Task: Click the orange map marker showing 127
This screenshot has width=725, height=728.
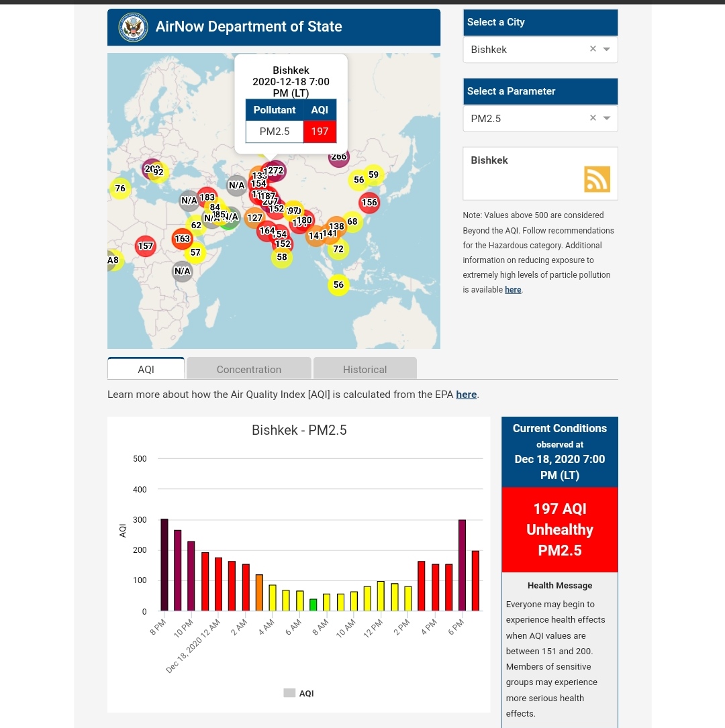Action: coord(254,217)
